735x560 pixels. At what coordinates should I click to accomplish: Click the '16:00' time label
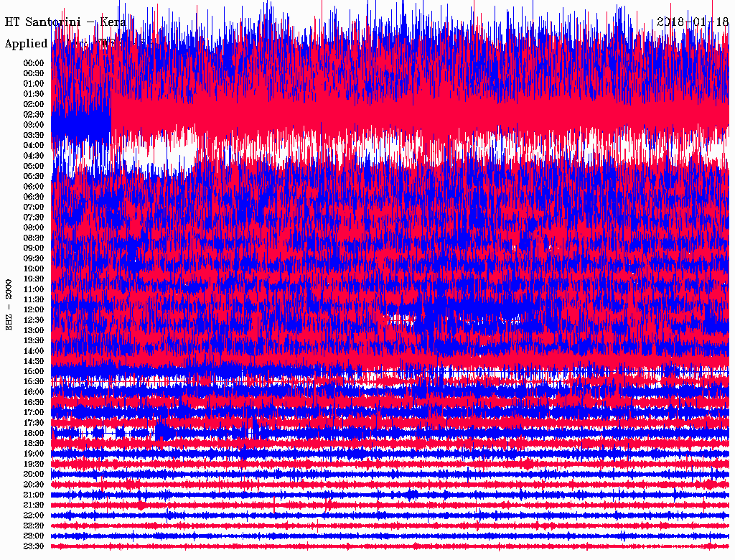tap(34, 392)
